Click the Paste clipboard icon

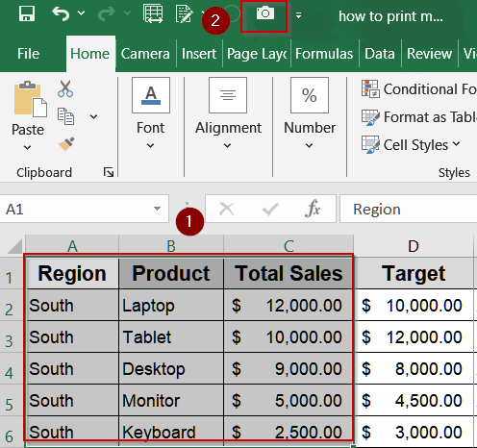[30, 99]
